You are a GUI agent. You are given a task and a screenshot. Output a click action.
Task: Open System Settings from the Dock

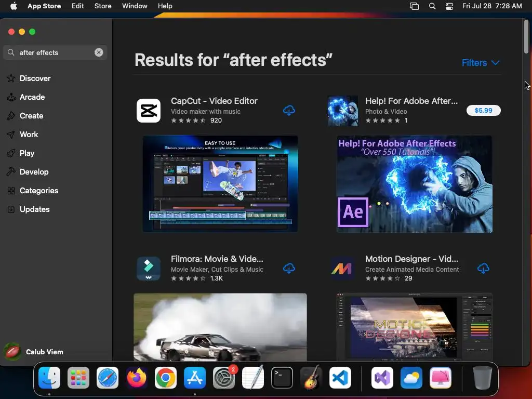224,378
